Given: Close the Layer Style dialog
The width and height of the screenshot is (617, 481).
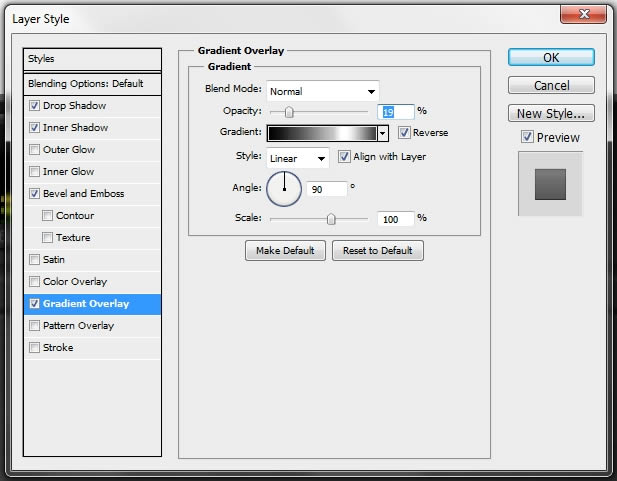Looking at the screenshot, I should pos(583,15).
